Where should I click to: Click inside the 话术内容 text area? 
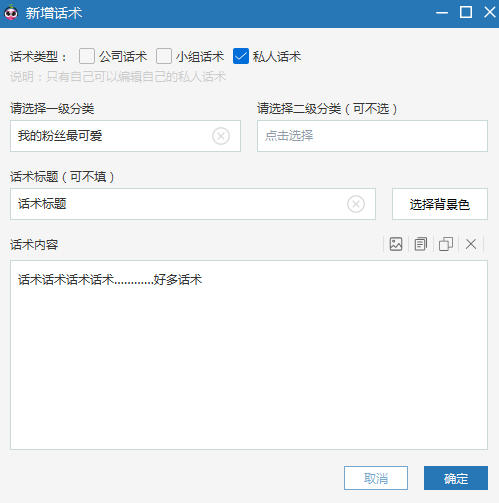point(249,355)
